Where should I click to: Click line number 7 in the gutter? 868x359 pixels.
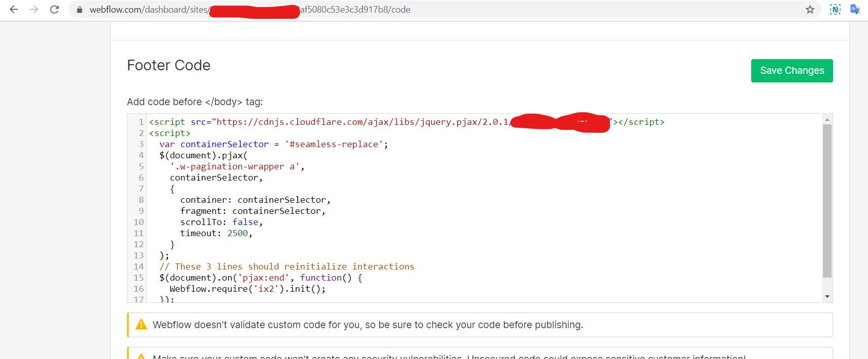141,189
